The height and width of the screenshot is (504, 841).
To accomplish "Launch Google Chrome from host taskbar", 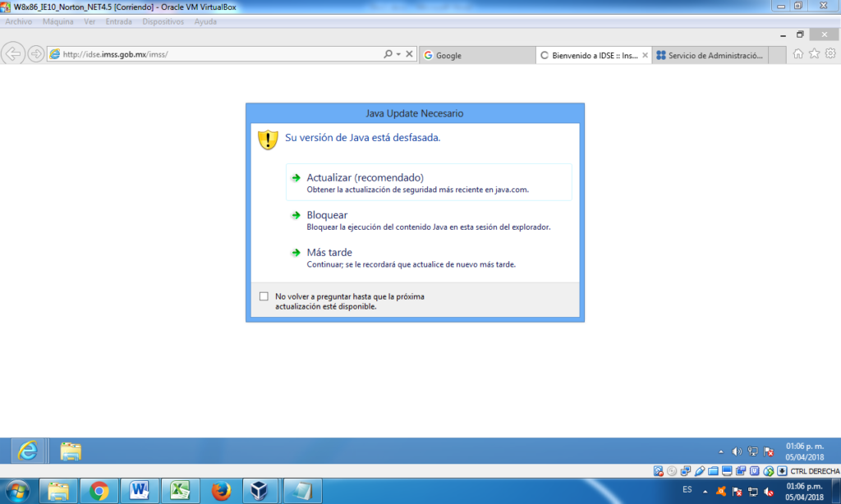I will pyautogui.click(x=99, y=491).
